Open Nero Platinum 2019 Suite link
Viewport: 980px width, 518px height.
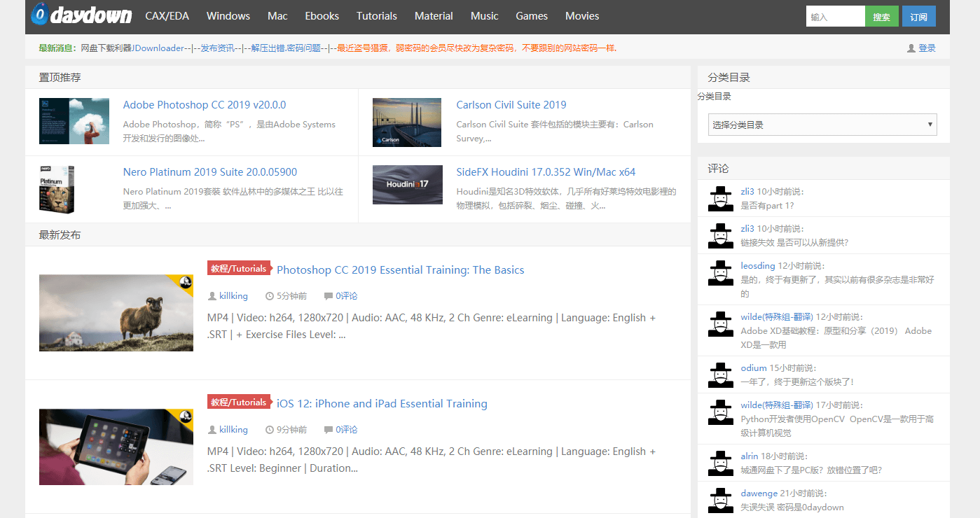(x=210, y=172)
